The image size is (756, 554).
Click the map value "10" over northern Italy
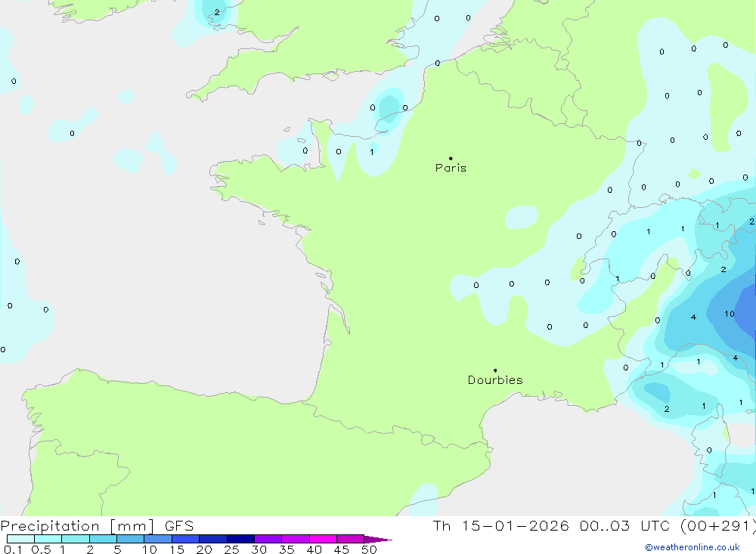729,314
